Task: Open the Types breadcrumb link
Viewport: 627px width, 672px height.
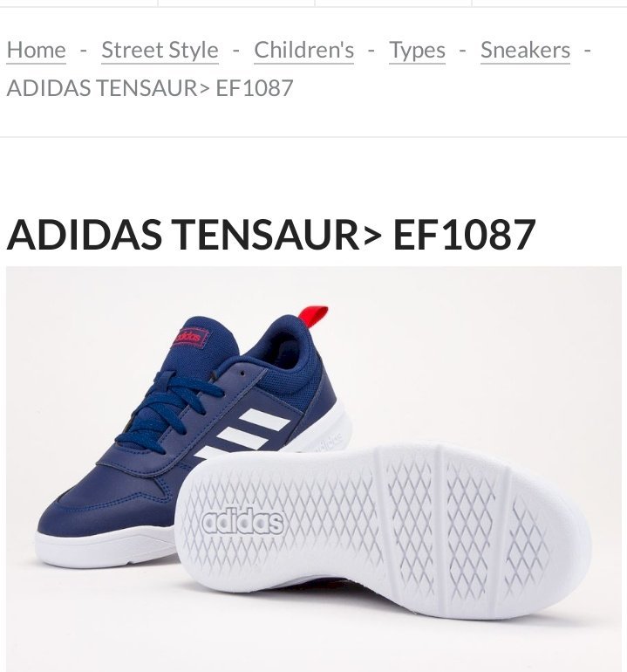Action: [x=417, y=50]
